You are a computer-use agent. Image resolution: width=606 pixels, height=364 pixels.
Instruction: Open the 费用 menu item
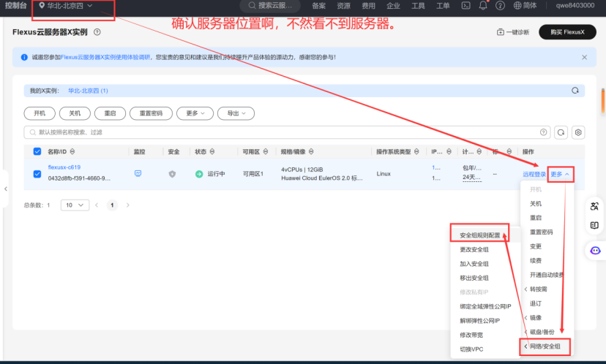[x=368, y=5]
